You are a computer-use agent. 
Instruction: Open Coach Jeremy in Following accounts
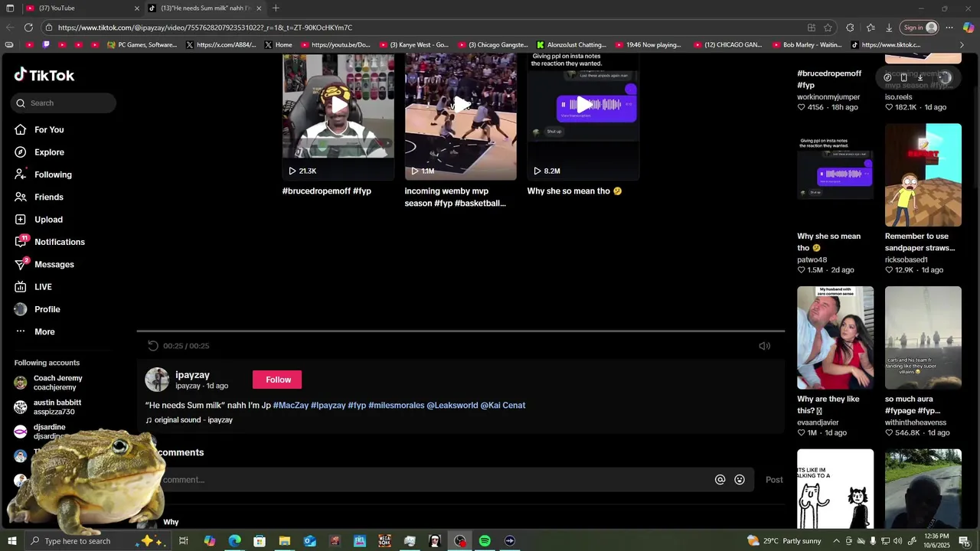click(x=48, y=383)
